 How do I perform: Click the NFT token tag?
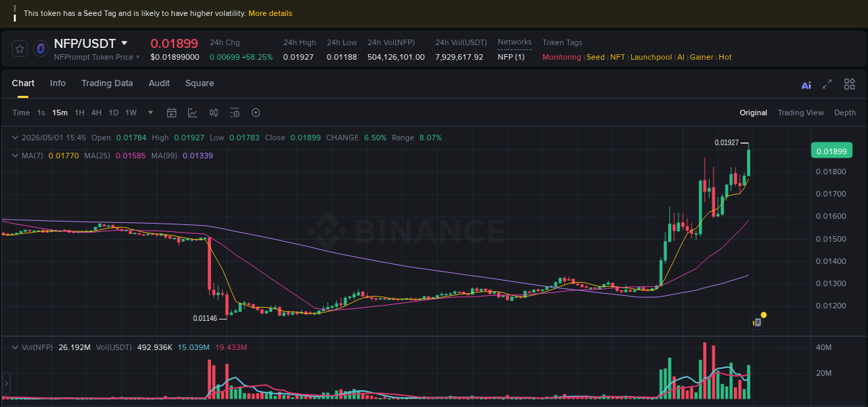(617, 57)
